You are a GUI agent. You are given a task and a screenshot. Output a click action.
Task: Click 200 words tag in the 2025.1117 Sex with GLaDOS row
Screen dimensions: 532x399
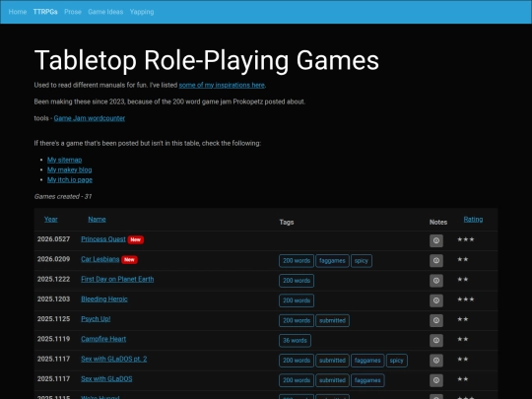tap(297, 380)
